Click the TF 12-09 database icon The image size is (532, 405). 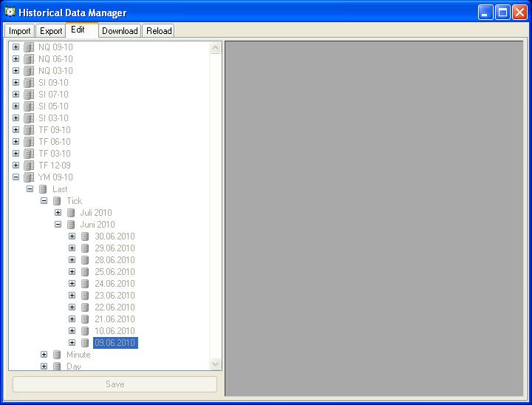[x=29, y=165]
